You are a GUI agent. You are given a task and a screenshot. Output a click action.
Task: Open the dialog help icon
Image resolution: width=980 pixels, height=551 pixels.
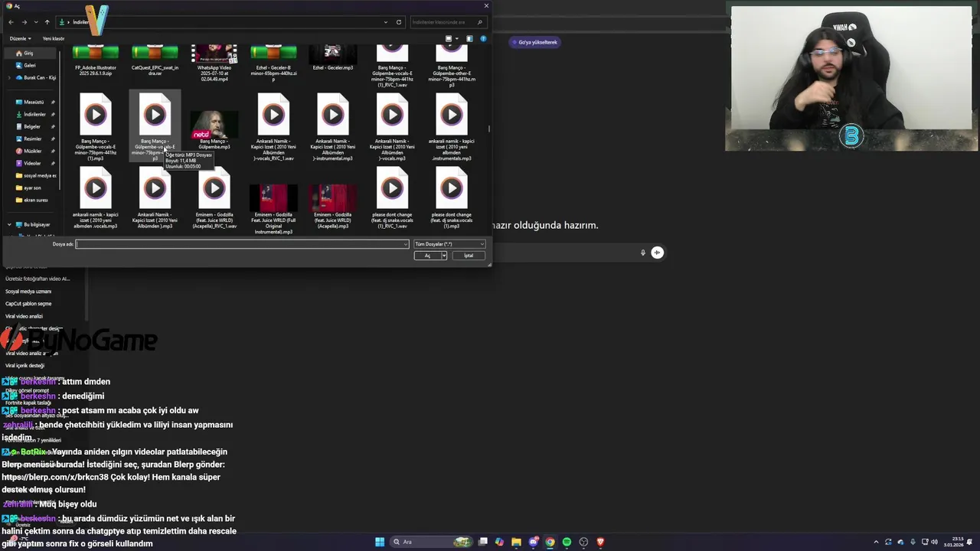pos(483,38)
